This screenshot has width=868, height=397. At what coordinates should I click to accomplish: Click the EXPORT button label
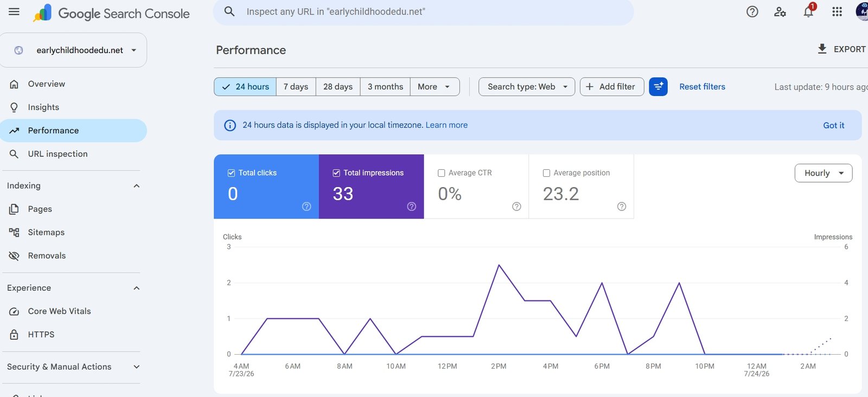[850, 49]
